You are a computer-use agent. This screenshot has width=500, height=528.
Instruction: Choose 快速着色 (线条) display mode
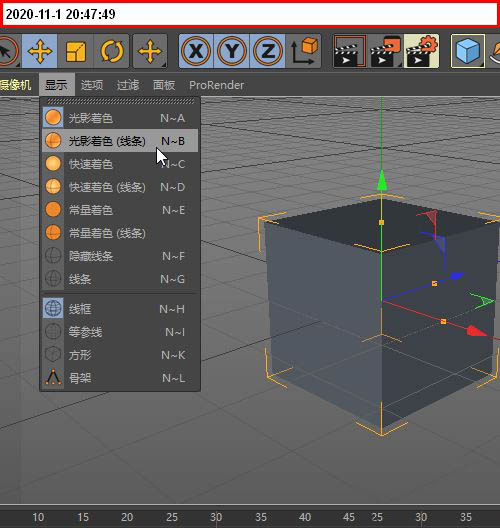click(x=120, y=187)
